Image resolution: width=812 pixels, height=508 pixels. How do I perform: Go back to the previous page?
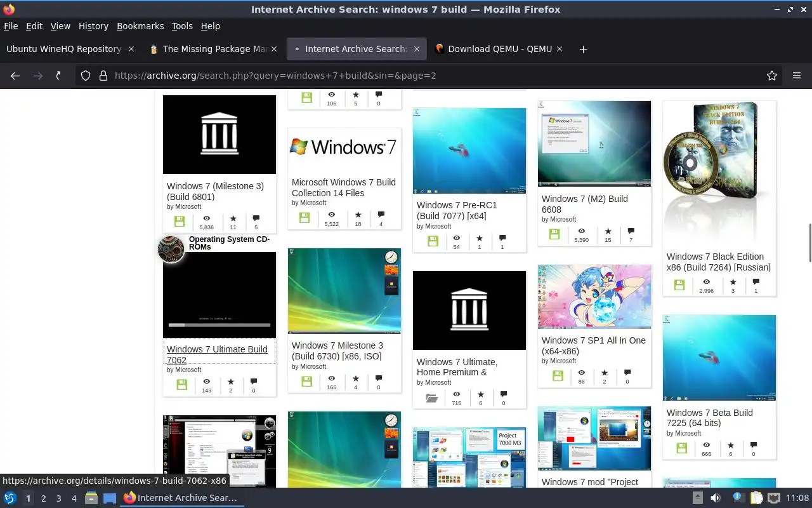pyautogui.click(x=15, y=76)
